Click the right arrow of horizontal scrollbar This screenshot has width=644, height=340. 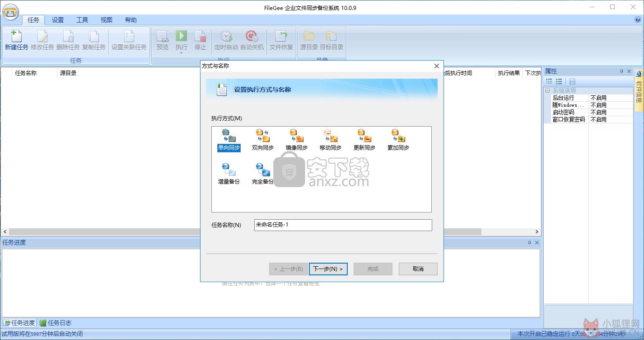pyautogui.click(x=537, y=231)
